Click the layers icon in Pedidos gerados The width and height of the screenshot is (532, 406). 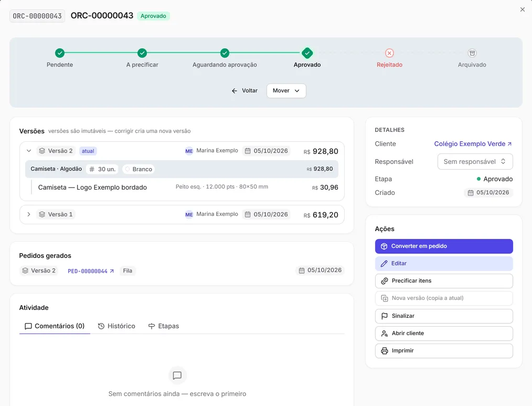tap(25, 271)
